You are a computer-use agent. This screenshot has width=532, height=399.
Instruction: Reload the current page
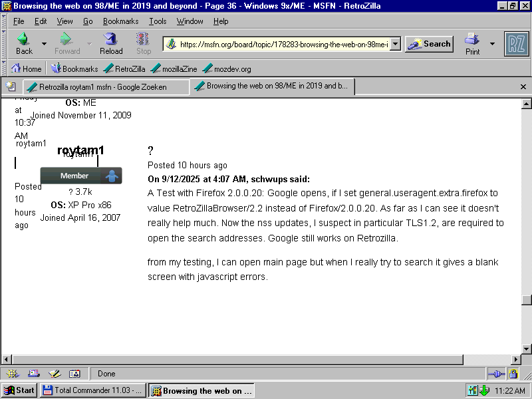[x=111, y=43]
